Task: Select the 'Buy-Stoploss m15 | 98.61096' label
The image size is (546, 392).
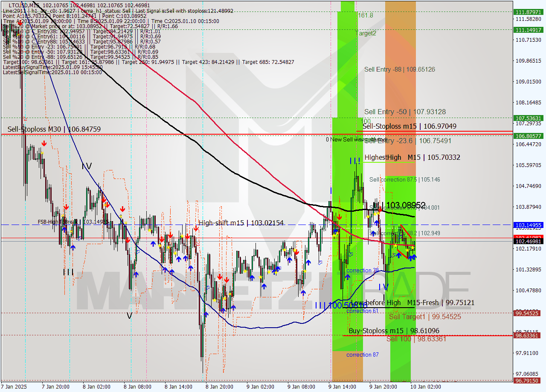Action: point(394,331)
